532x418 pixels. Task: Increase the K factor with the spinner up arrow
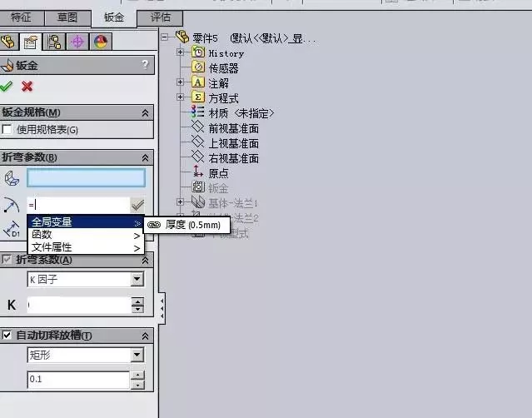(x=137, y=301)
